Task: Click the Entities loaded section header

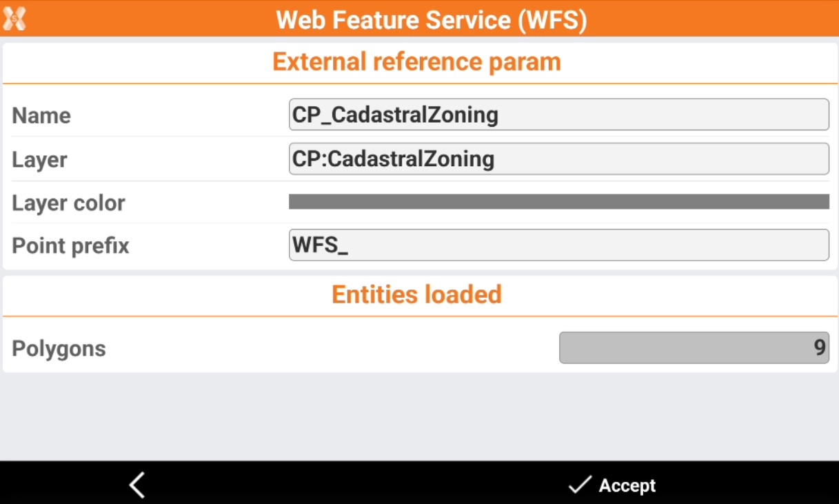Action: pyautogui.click(x=416, y=294)
